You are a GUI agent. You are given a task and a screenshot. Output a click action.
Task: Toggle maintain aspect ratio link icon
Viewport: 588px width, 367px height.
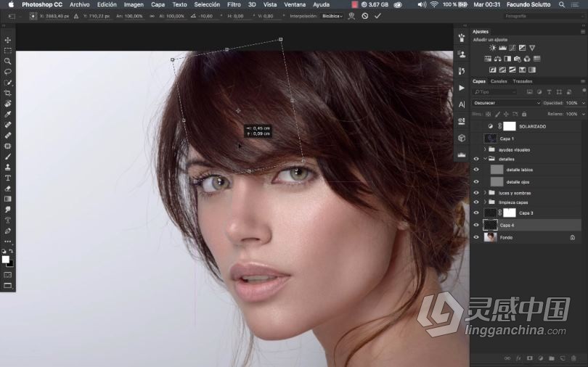coord(152,16)
